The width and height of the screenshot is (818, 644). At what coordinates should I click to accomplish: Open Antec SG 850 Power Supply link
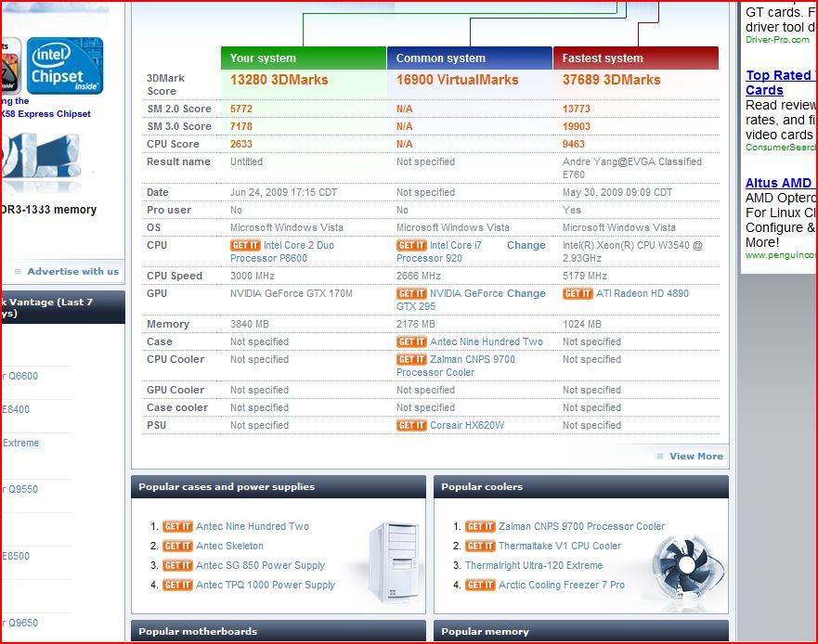[x=260, y=565]
